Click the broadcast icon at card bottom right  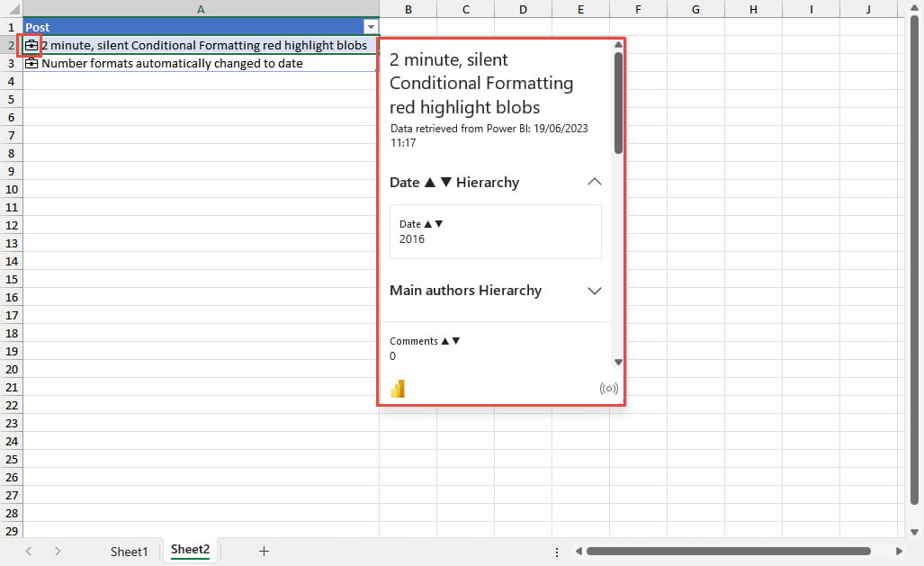[x=609, y=389]
